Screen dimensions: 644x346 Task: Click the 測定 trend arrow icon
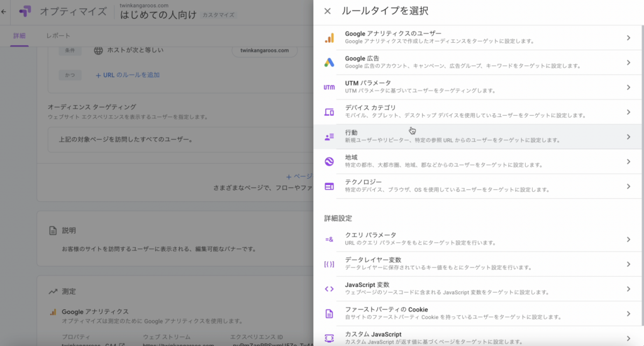(53, 291)
